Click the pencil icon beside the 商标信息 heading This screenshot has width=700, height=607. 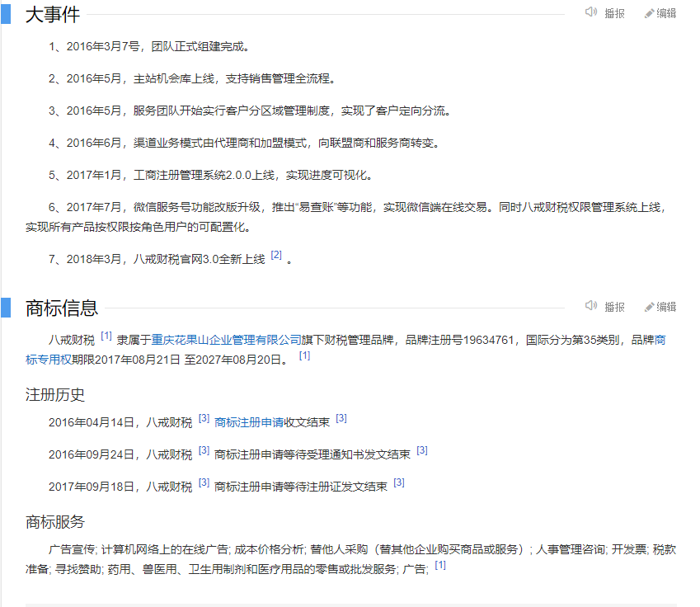pos(649,308)
